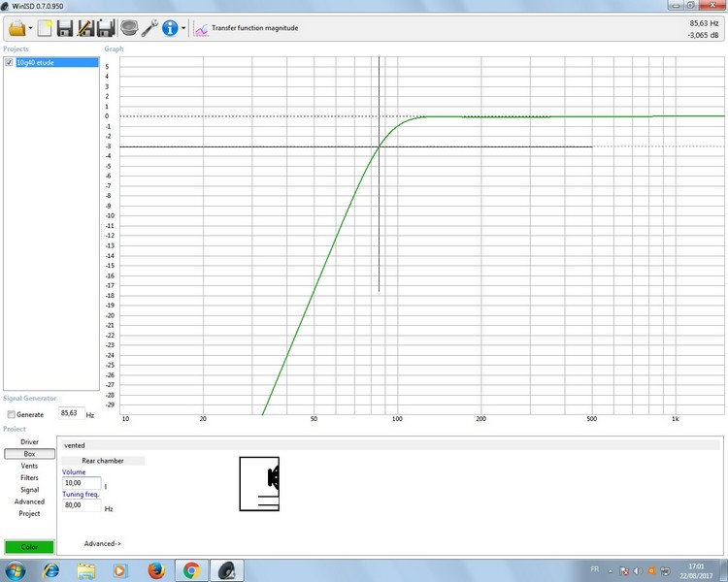
Task: Open the driver database speaker icon
Action: click(x=129, y=28)
